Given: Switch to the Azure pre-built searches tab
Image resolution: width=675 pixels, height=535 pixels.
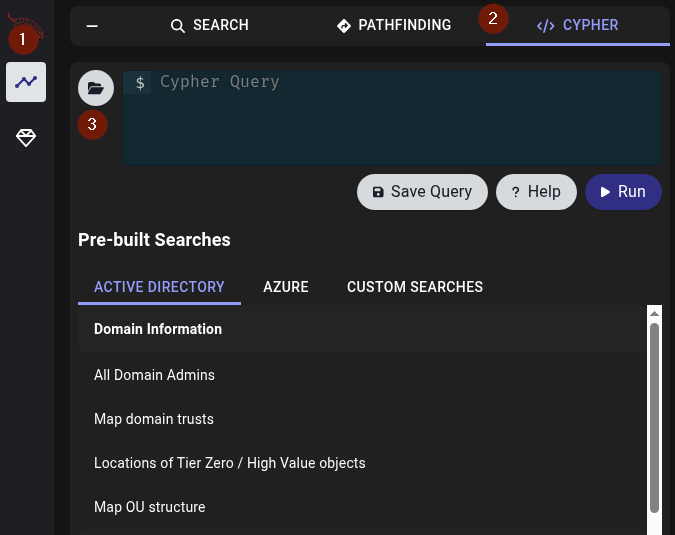Looking at the screenshot, I should pyautogui.click(x=286, y=287).
